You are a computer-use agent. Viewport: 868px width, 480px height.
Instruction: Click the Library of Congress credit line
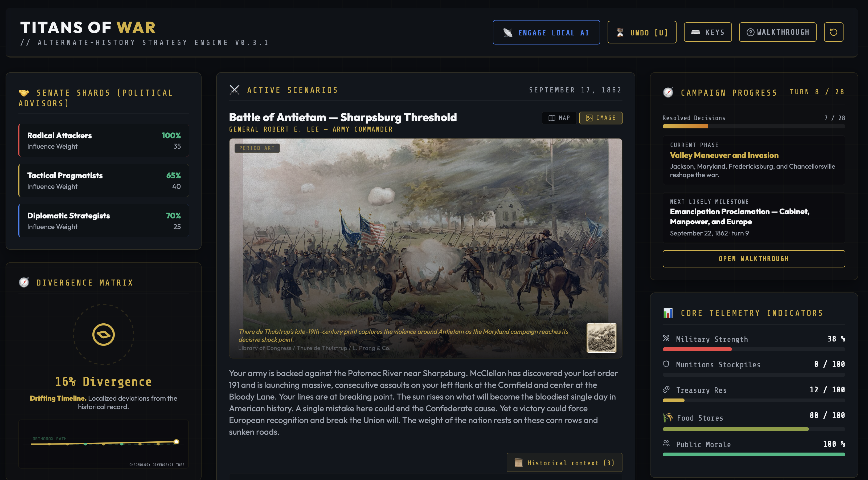click(314, 348)
